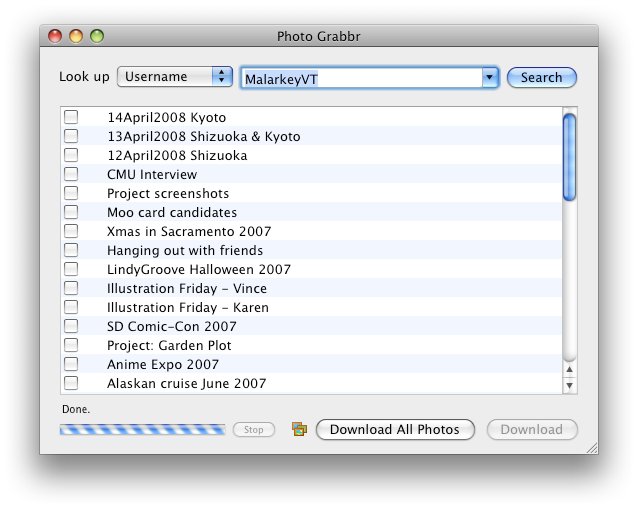Check the Illustration Friday - Vince checkbox
Viewport: 638px width, 509px height.
click(x=71, y=288)
